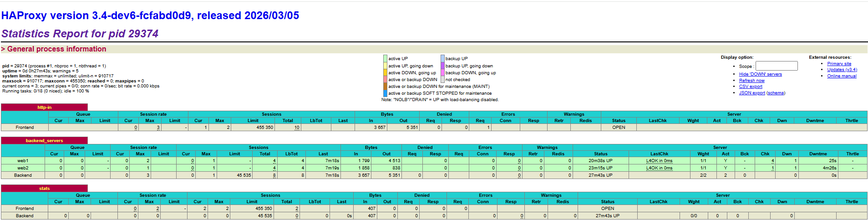Click web2 status '23m15s UP'
The width and height of the screenshot is (868, 220).
pyautogui.click(x=600, y=168)
